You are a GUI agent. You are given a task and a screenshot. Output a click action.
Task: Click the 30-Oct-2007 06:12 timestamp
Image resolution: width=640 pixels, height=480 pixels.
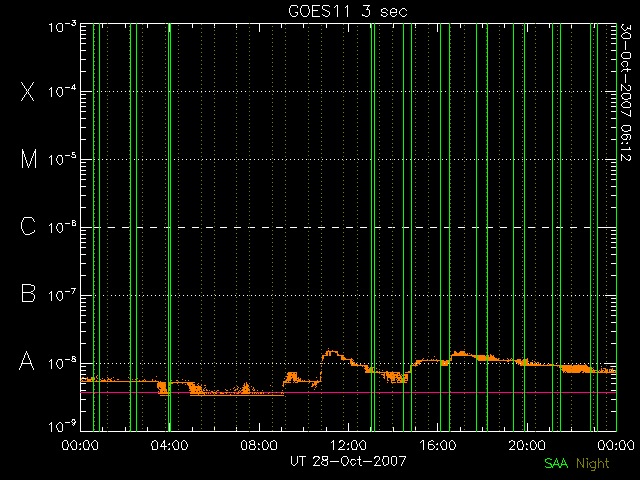626,92
